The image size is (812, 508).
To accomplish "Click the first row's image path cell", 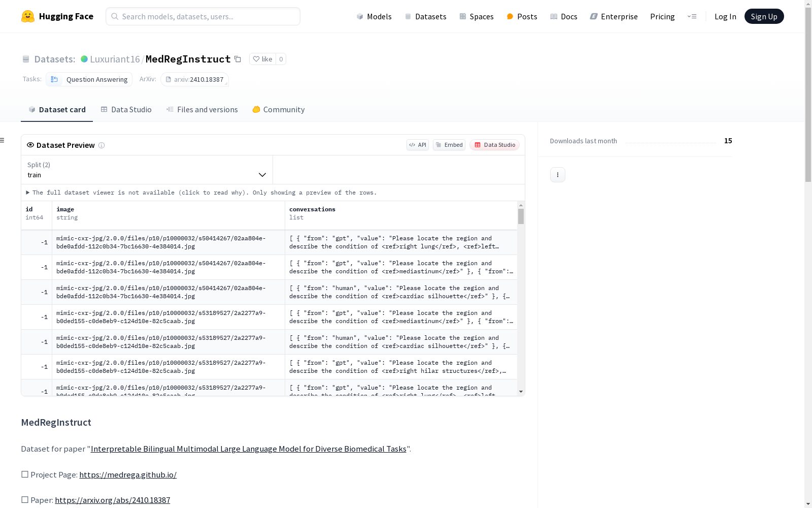I will 168,242.
